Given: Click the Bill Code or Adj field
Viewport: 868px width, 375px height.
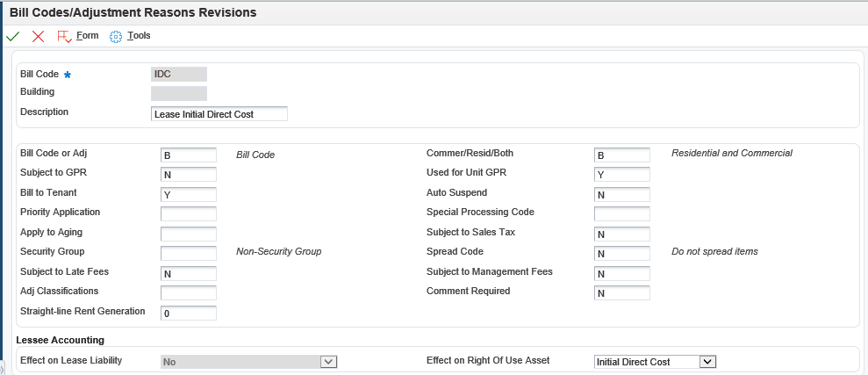Looking at the screenshot, I should tap(189, 155).
